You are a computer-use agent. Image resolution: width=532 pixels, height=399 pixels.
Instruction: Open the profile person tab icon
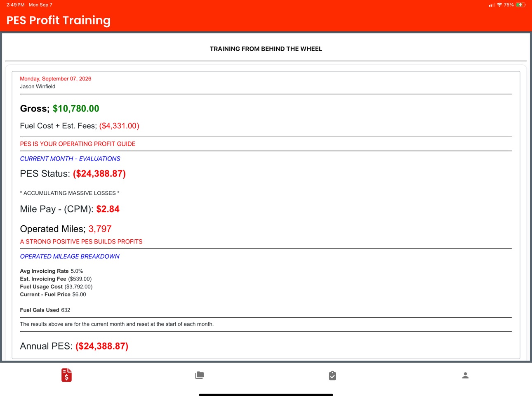coord(465,375)
